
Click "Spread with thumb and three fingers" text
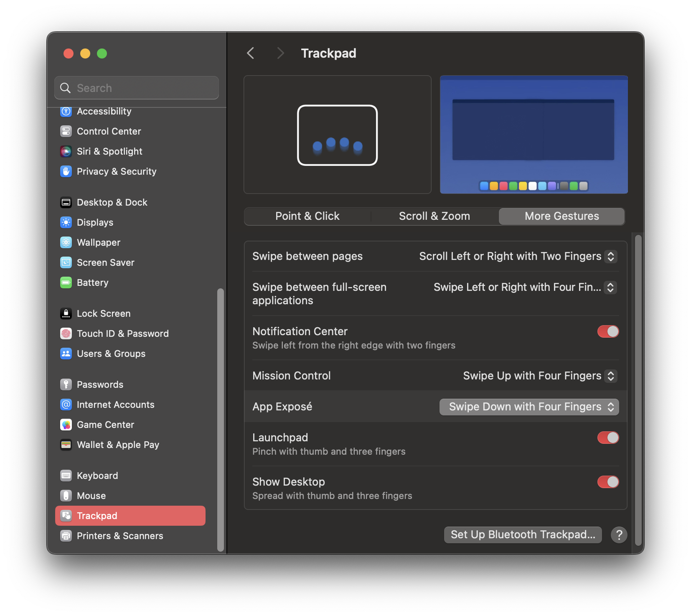click(x=332, y=496)
